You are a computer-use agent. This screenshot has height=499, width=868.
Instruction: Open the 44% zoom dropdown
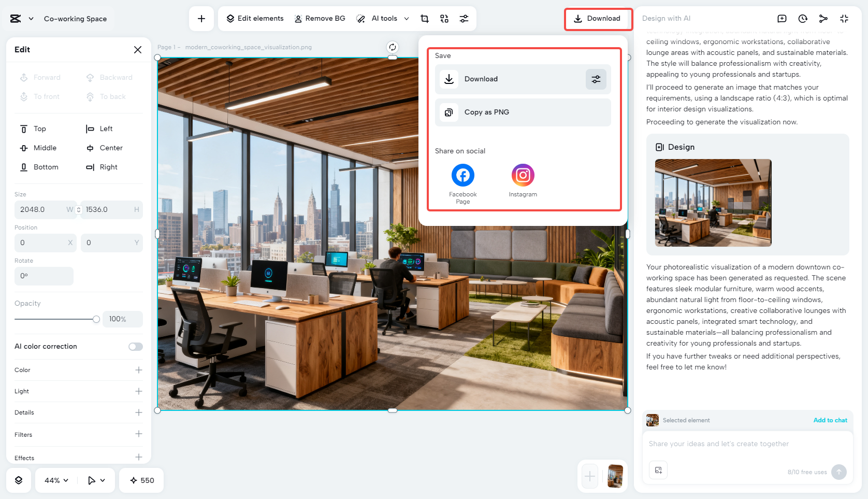pos(56,480)
